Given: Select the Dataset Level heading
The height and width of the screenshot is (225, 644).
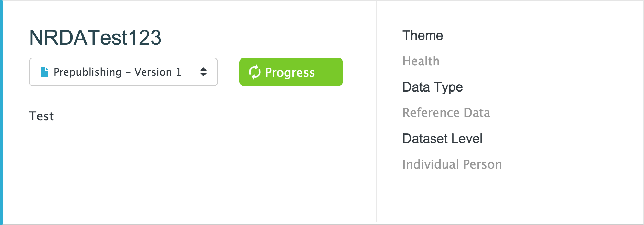Looking at the screenshot, I should [x=442, y=139].
